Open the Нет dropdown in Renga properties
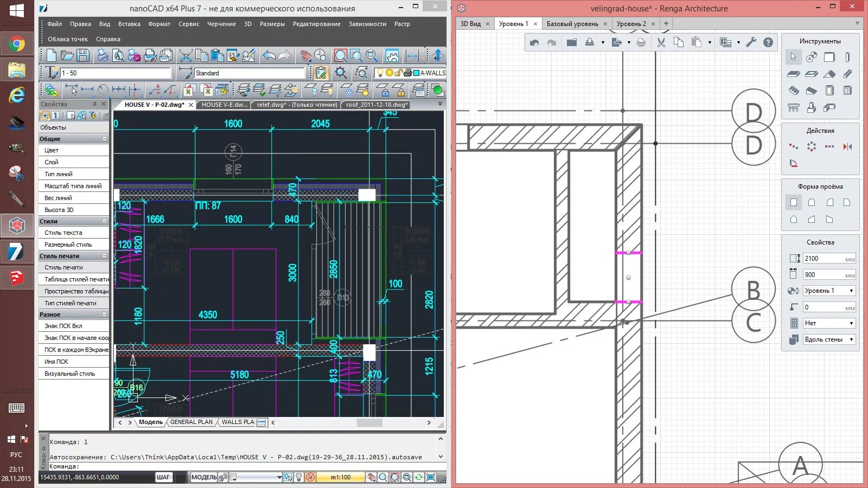This screenshot has width=868, height=488. (829, 323)
